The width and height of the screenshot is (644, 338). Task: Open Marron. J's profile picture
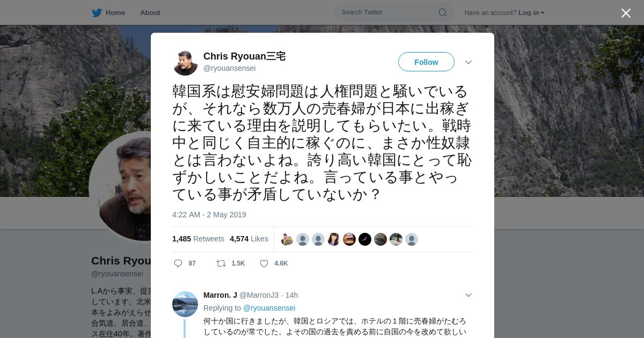click(x=185, y=304)
